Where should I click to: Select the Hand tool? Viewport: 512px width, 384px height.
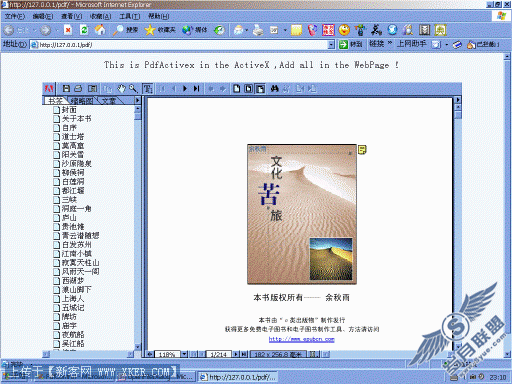(121, 89)
